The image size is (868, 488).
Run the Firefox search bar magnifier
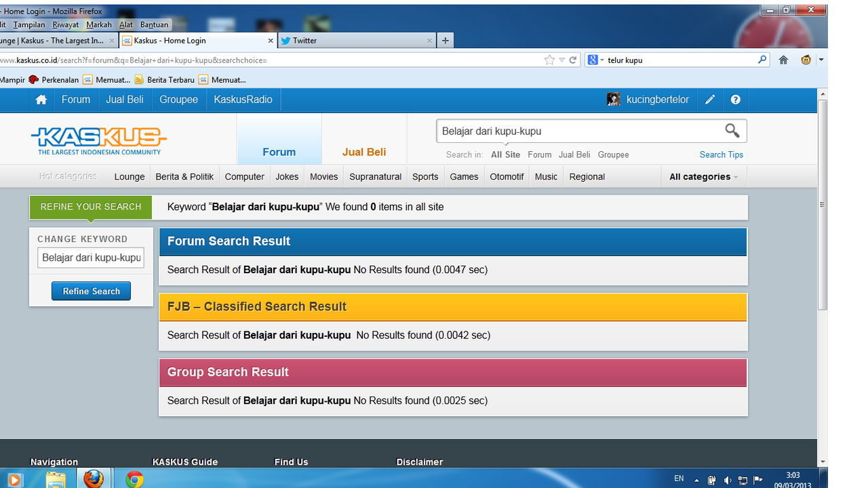[x=762, y=60]
